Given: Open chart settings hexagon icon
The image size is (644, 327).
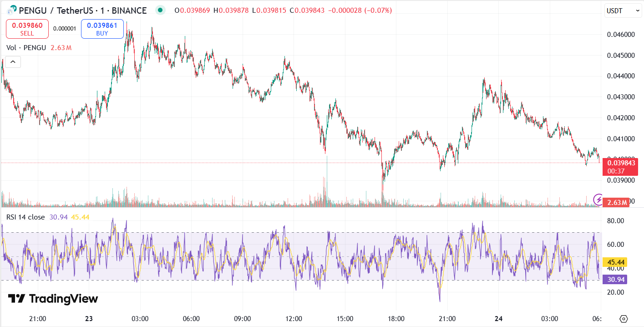Looking at the screenshot, I should (624, 318).
